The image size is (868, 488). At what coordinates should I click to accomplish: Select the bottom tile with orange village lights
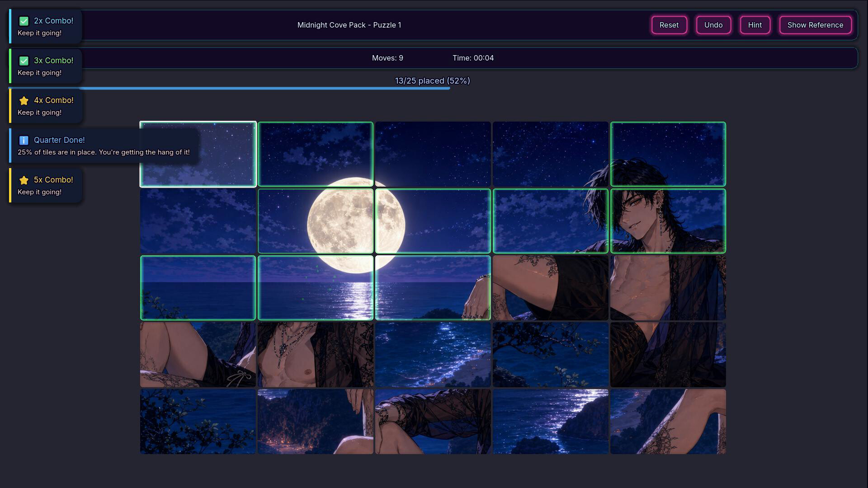point(316,422)
